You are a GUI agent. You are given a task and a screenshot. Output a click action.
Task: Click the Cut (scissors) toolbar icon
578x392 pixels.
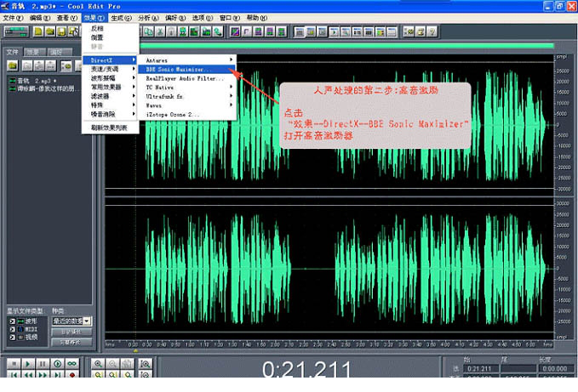click(x=160, y=32)
